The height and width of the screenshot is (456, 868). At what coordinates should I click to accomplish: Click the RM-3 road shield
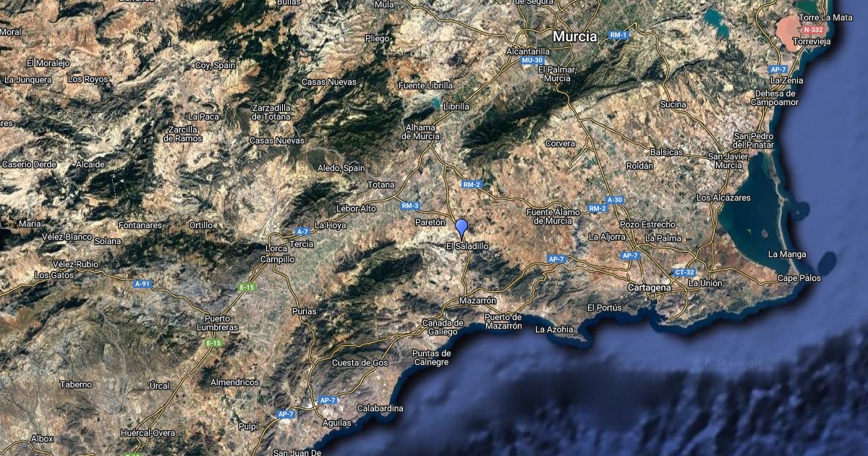(x=410, y=206)
